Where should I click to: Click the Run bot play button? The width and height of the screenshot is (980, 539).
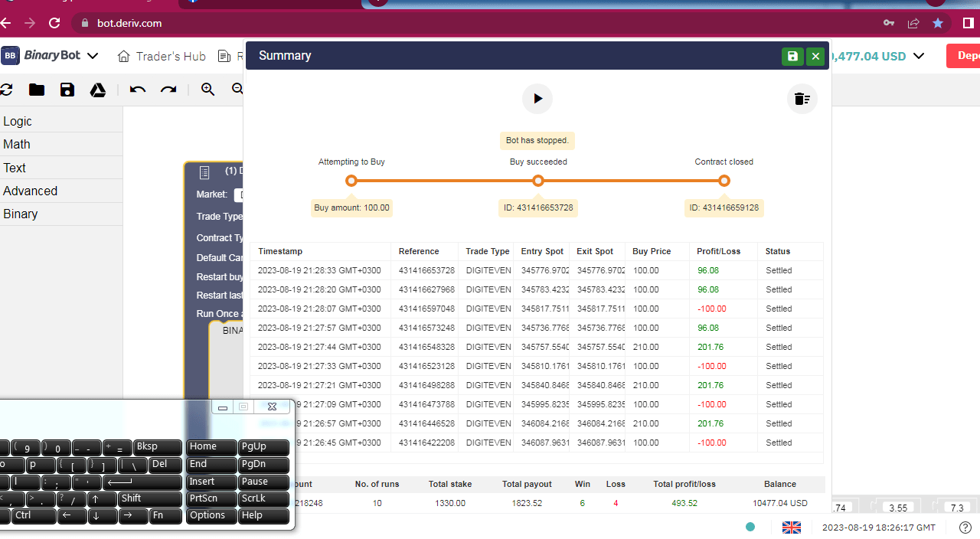pos(537,99)
